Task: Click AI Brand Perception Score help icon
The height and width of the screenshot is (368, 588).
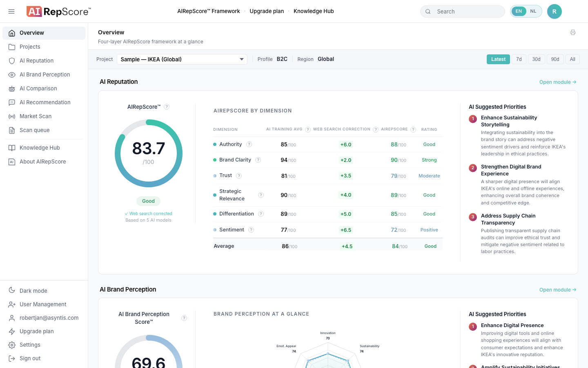Action: tap(184, 318)
